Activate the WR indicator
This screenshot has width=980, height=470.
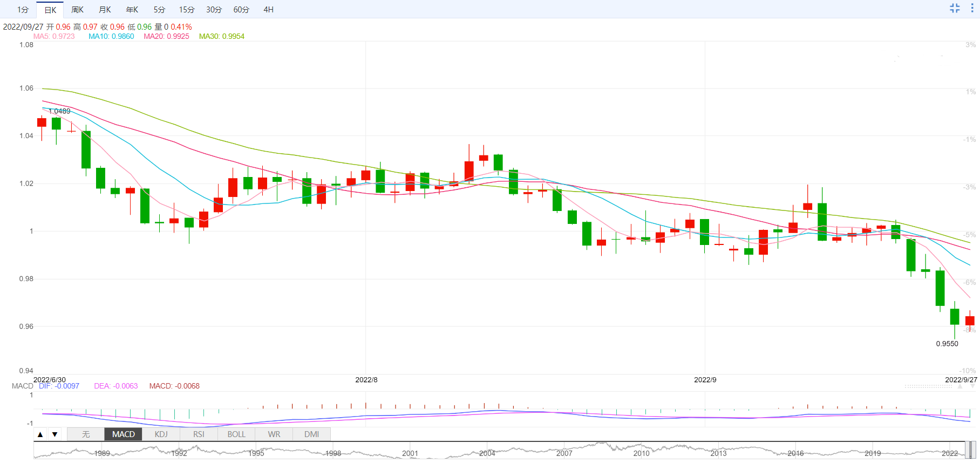274,434
